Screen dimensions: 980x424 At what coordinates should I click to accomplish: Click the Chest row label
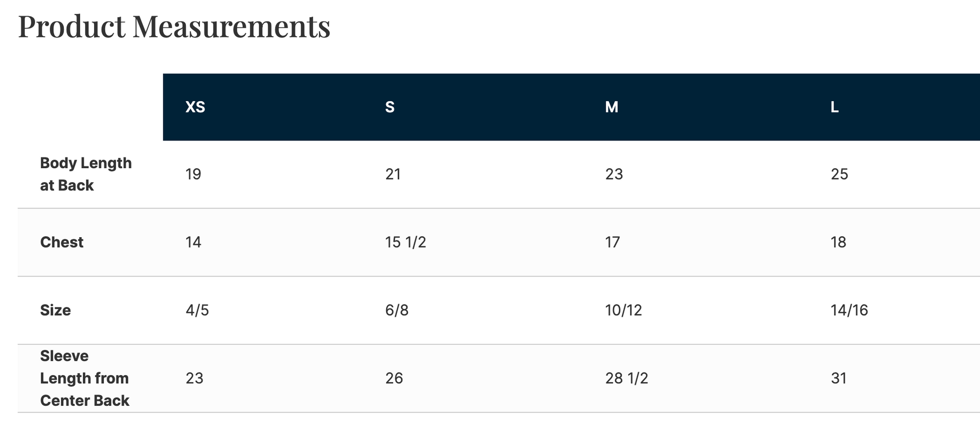point(61,242)
